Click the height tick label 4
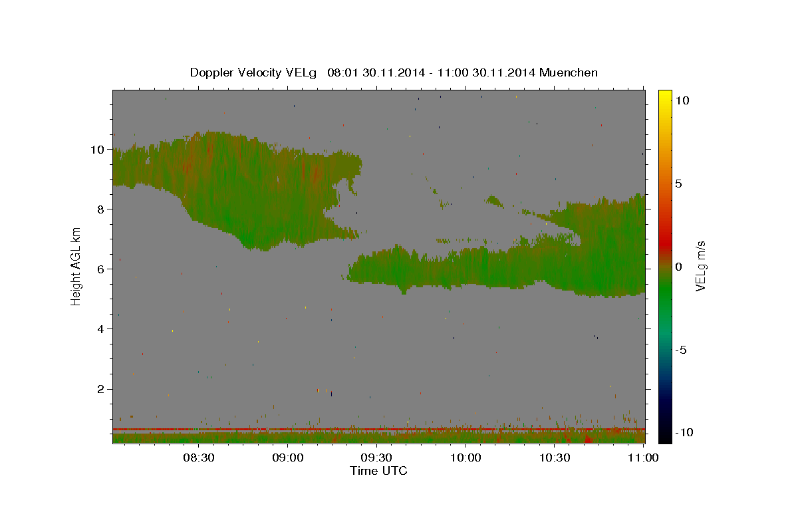This screenshot has width=798, height=532. pyautogui.click(x=102, y=329)
